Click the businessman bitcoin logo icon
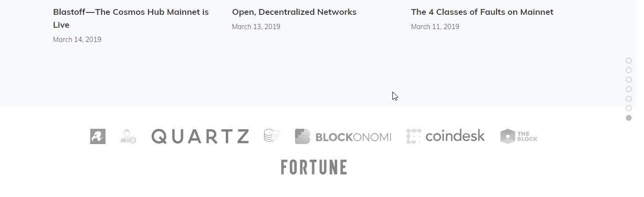The height and width of the screenshot is (197, 644). click(x=128, y=136)
